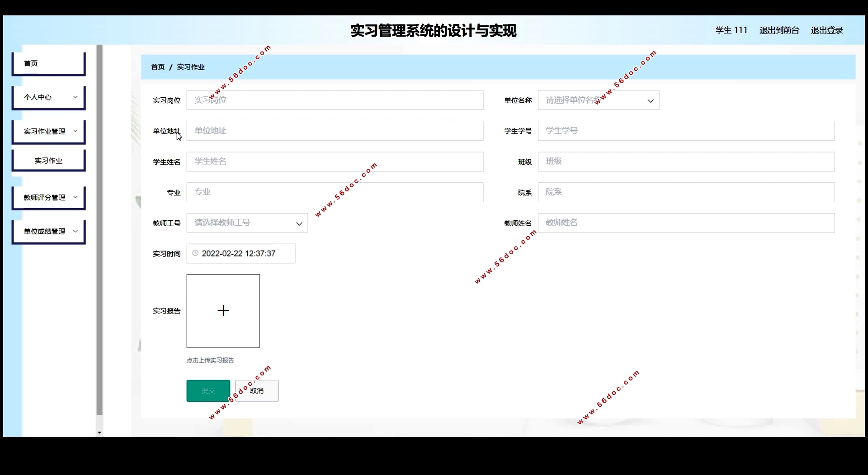
Task: Go to 首页 in the sidebar
Action: point(49,64)
